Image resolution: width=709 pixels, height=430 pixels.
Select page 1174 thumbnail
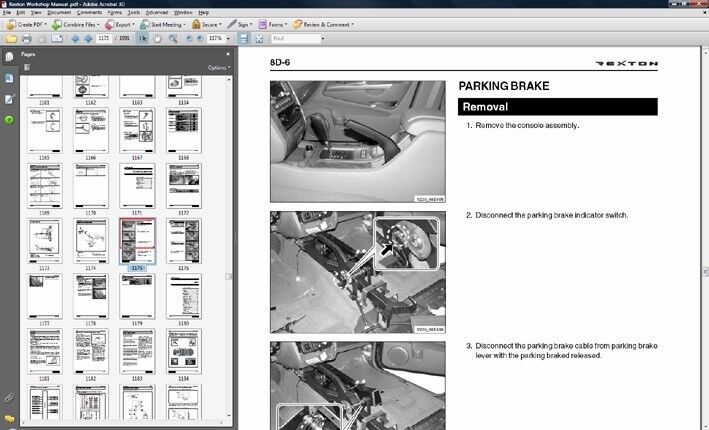[91, 241]
